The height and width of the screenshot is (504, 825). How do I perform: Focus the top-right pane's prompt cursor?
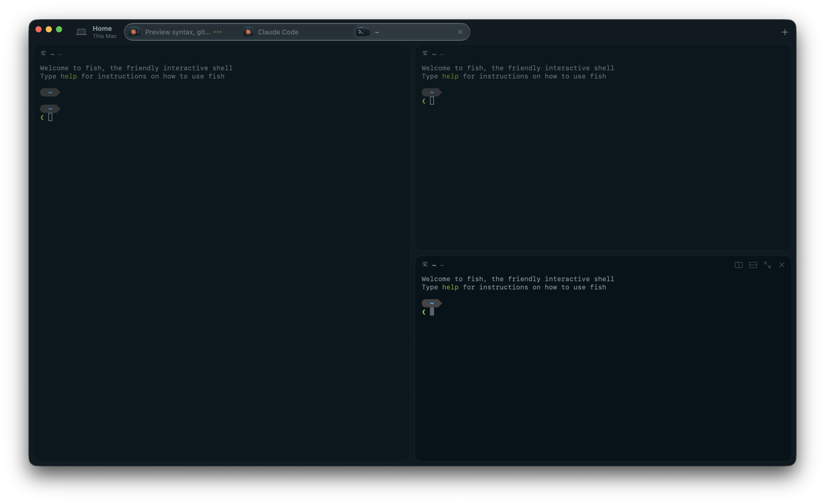432,101
